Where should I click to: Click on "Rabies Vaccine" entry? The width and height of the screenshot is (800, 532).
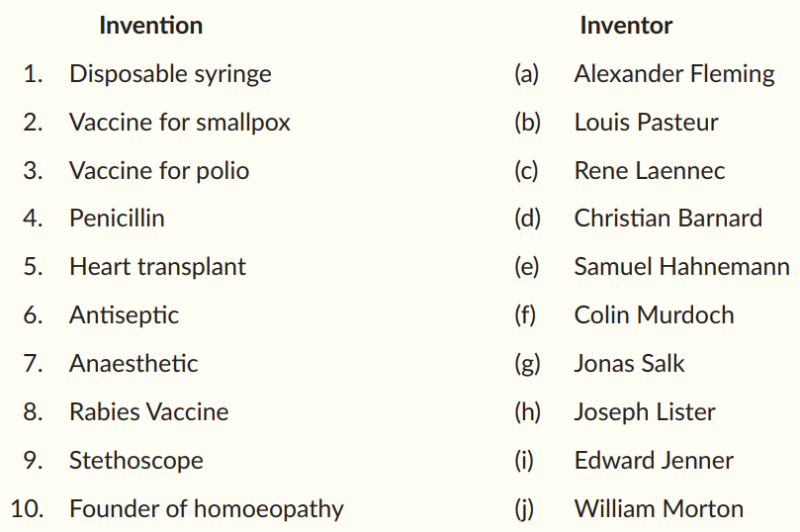point(148,412)
